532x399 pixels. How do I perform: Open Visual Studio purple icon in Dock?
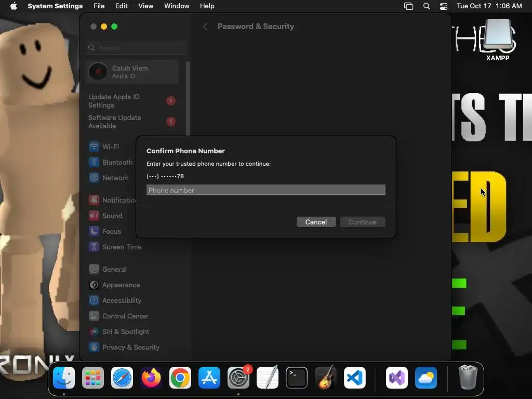pos(397,378)
